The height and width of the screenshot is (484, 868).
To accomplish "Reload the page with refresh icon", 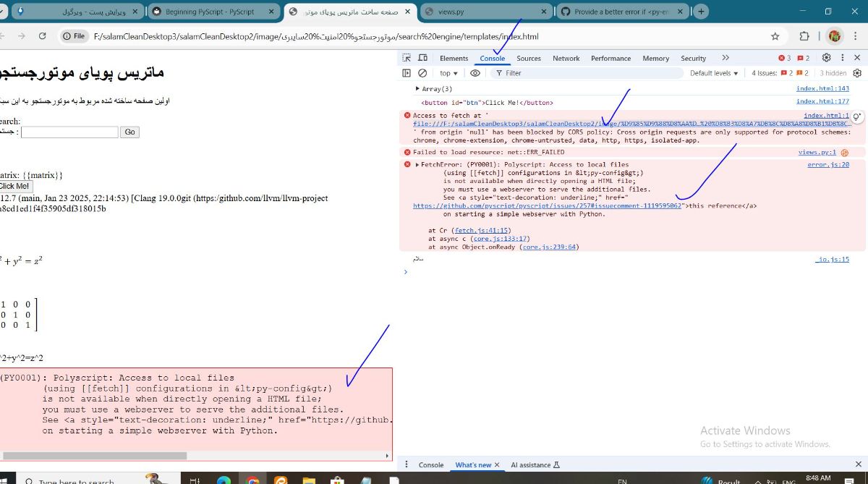I will [x=43, y=36].
